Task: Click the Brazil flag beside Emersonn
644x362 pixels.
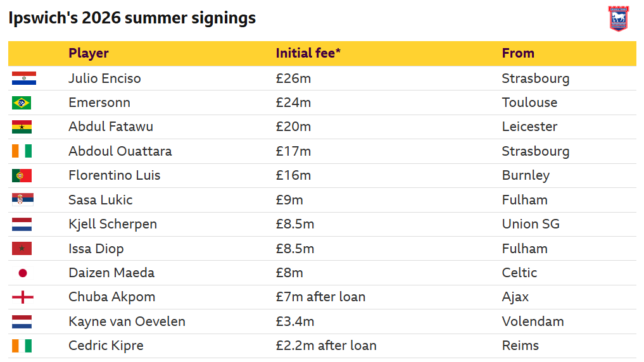Action: tap(22, 103)
